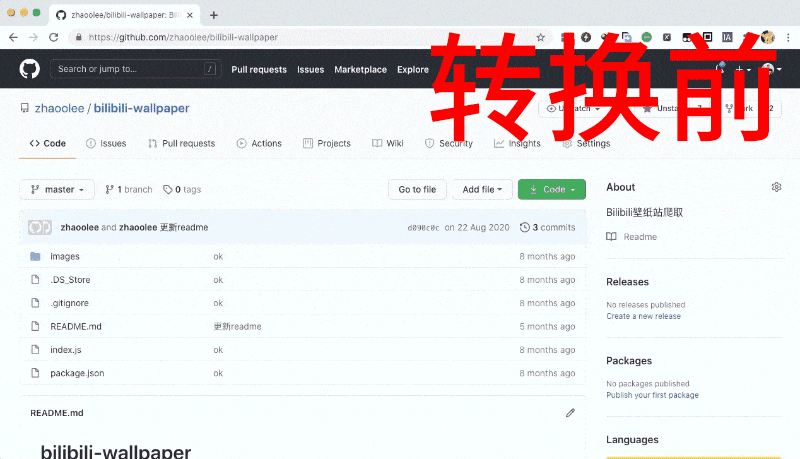Image resolution: width=800 pixels, height=459 pixels.
Task: Bookmark page with star icon
Action: (x=541, y=37)
